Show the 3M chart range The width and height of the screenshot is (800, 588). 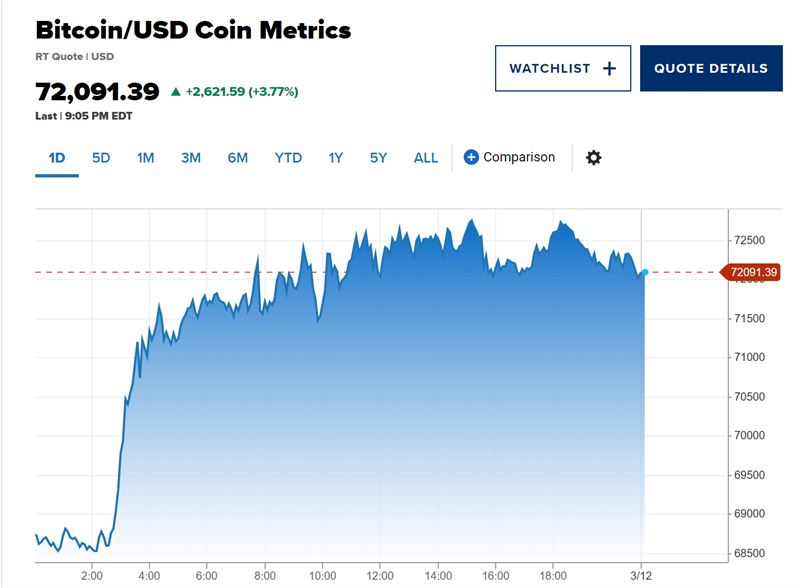click(190, 158)
